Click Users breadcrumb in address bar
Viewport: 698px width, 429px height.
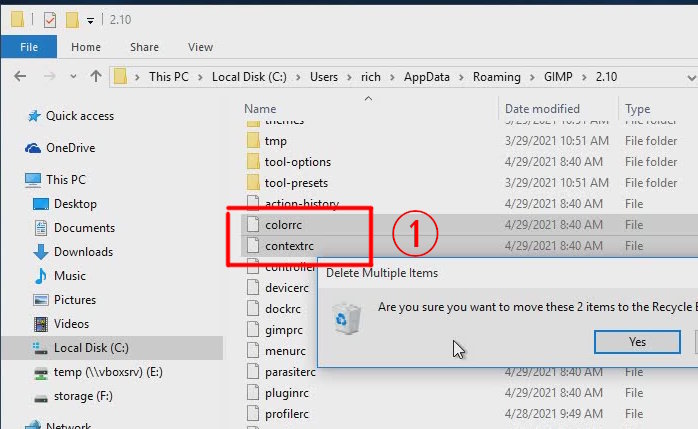324,77
